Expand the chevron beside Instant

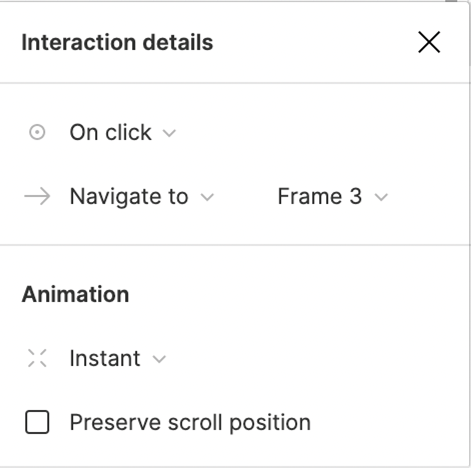click(159, 359)
